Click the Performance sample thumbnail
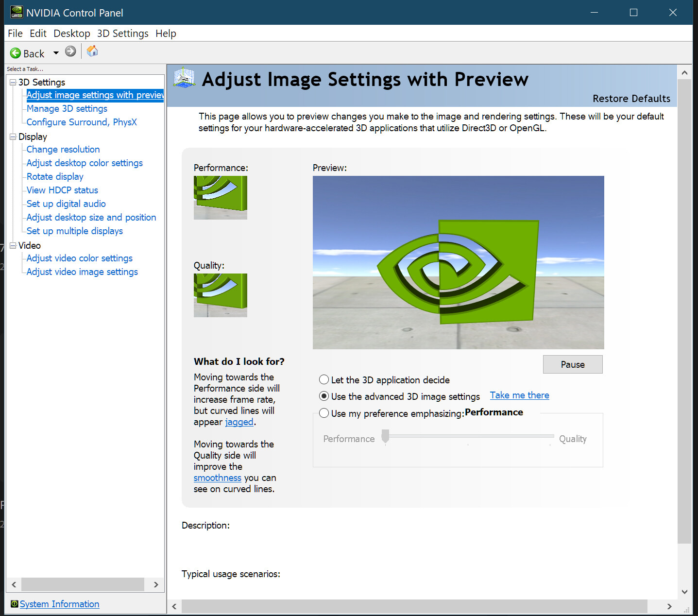This screenshot has height=616, width=698. pyautogui.click(x=221, y=198)
